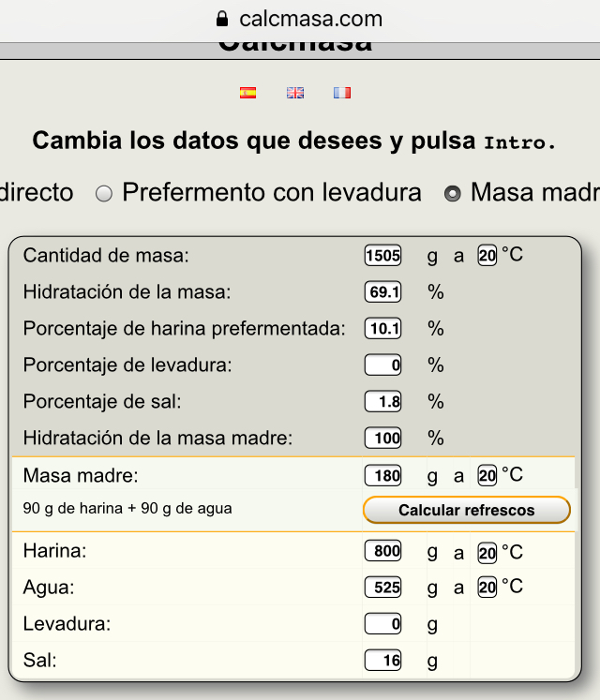Click the Hidratación de la masa madre field
Screen dimensions: 600x700
(382, 438)
